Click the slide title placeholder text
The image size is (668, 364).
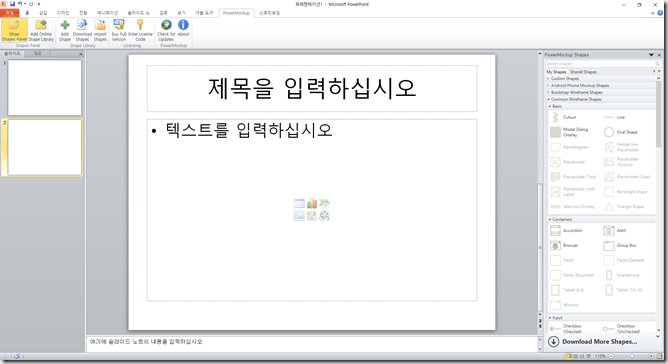tap(312, 88)
